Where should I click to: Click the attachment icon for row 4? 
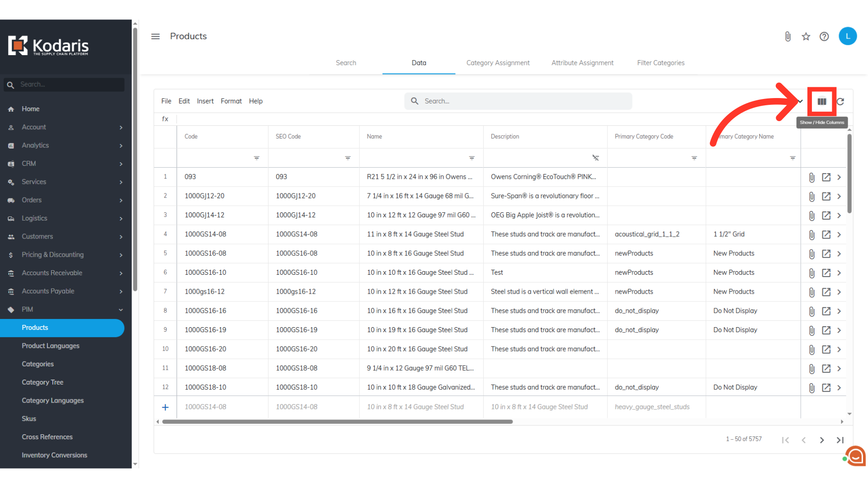[x=811, y=235]
